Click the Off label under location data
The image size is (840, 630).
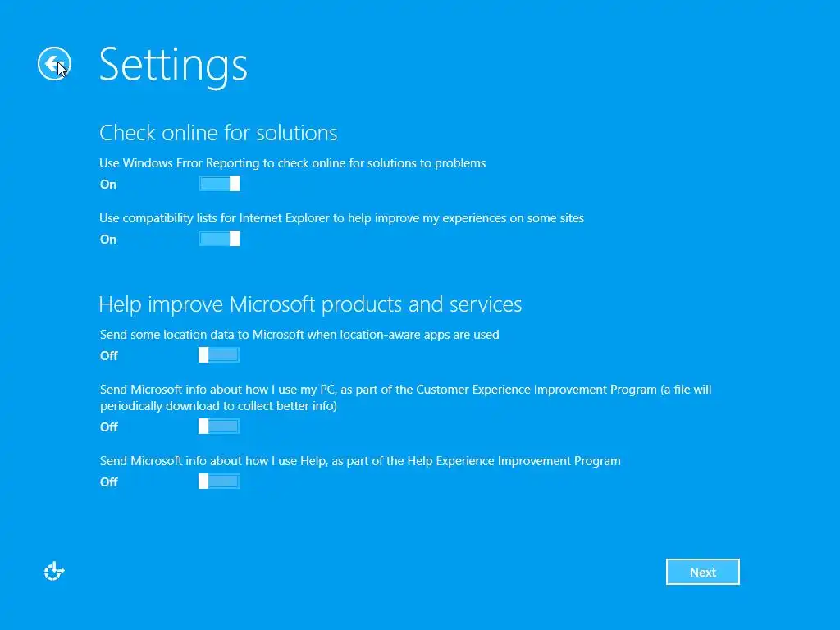109,356
